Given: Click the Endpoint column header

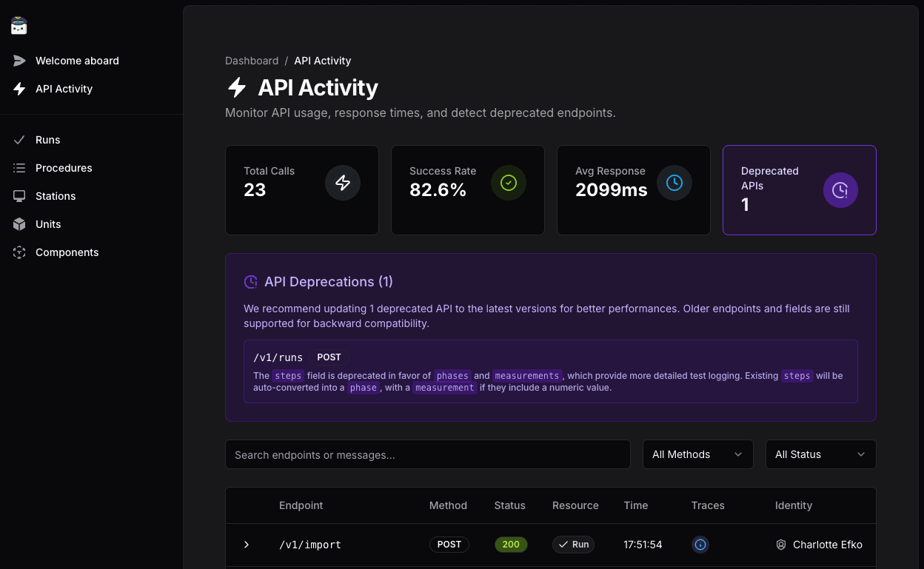Looking at the screenshot, I should point(301,505).
